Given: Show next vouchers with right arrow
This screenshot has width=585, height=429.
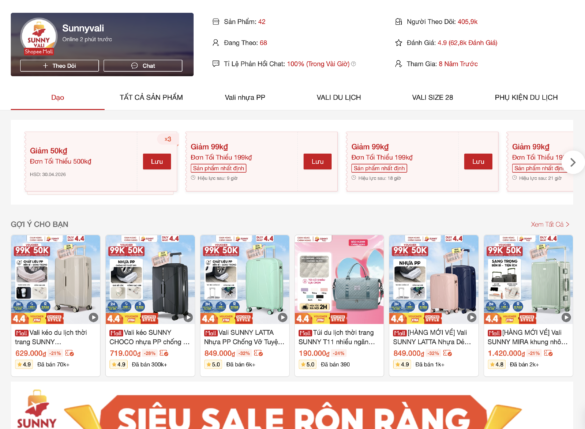Looking at the screenshot, I should [x=573, y=162].
